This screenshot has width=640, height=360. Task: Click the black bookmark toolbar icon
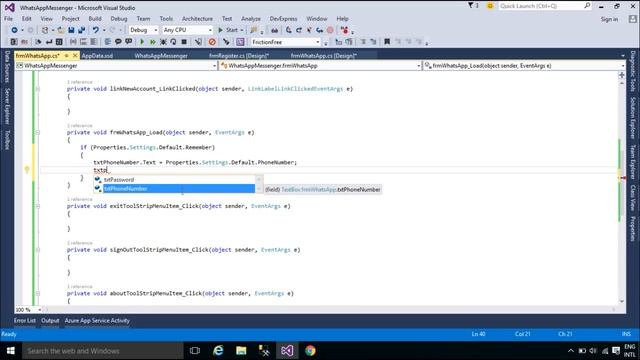387,42
